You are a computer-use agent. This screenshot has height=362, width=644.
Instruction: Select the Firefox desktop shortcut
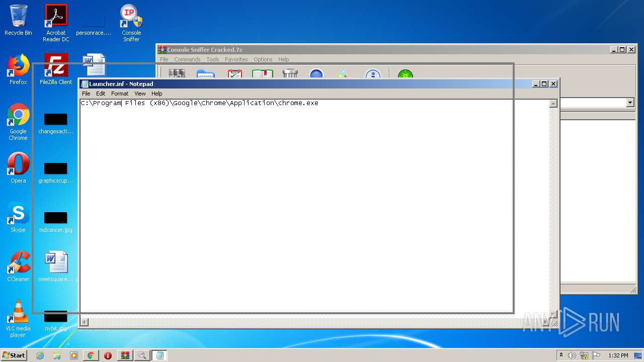tap(18, 69)
